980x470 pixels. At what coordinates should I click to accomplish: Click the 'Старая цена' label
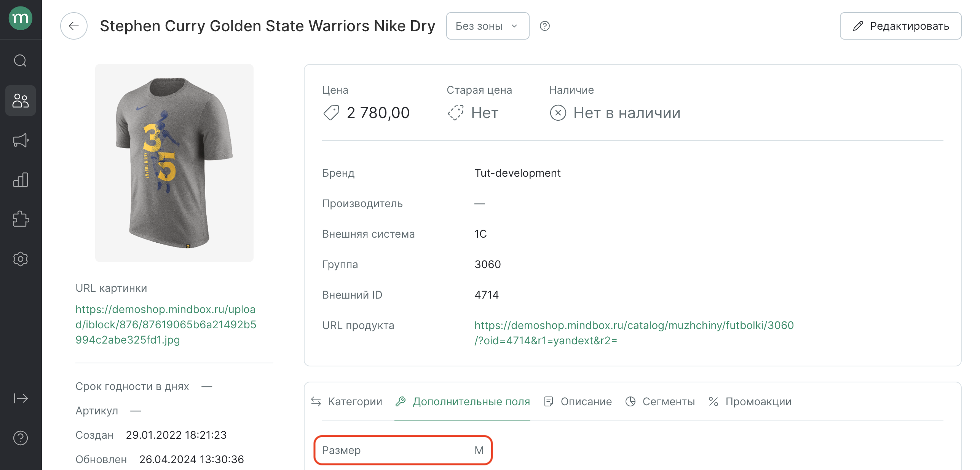click(479, 90)
